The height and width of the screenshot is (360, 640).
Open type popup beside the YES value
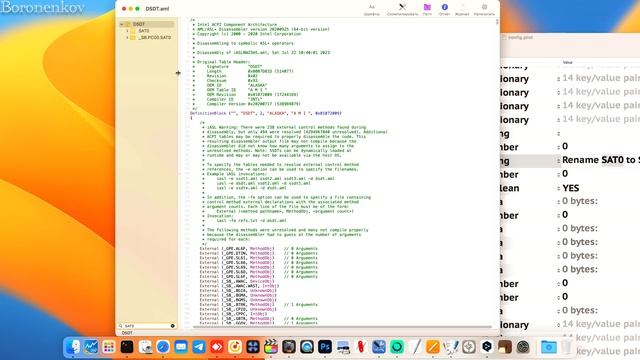558,189
